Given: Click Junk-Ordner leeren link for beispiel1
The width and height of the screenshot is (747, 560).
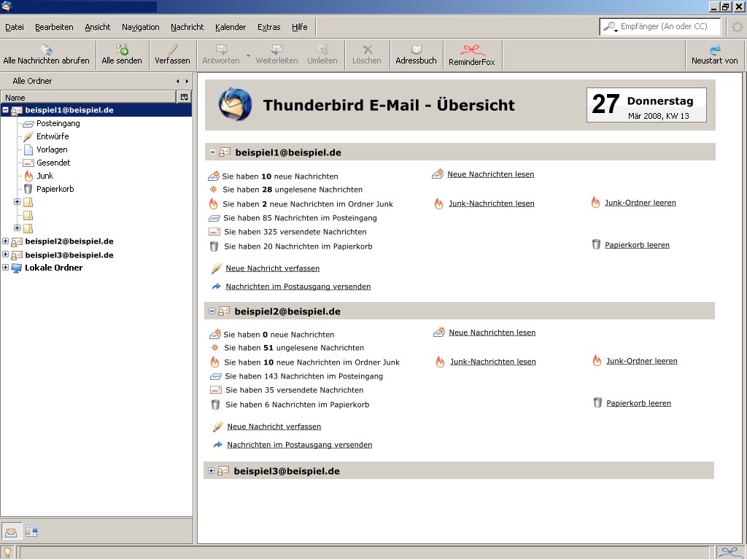Looking at the screenshot, I should (640, 203).
